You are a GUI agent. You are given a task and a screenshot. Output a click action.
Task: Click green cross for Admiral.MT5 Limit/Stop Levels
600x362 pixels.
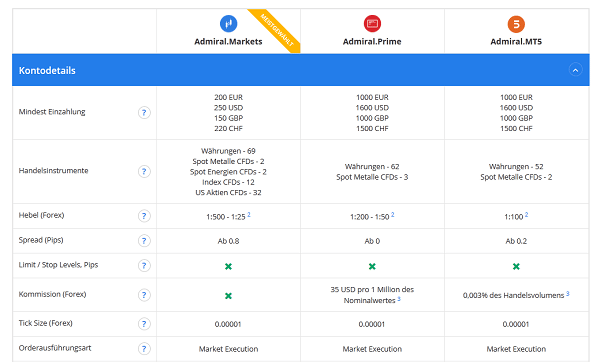[x=516, y=266]
